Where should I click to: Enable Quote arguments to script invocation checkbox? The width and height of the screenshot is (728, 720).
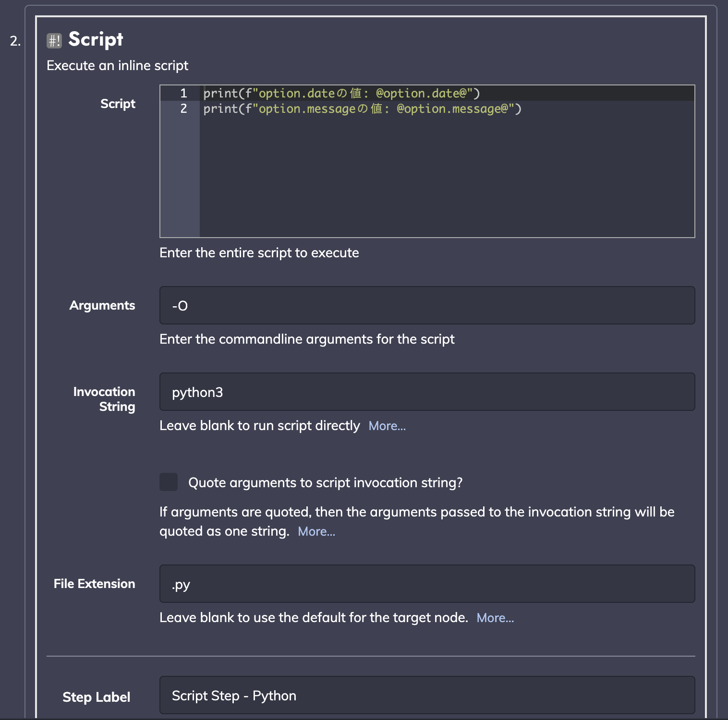[169, 482]
